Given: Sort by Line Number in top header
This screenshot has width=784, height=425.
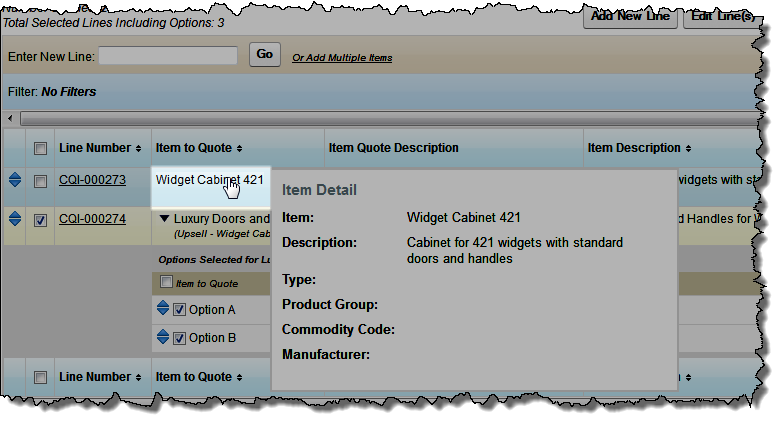Looking at the screenshot, I should (100, 148).
